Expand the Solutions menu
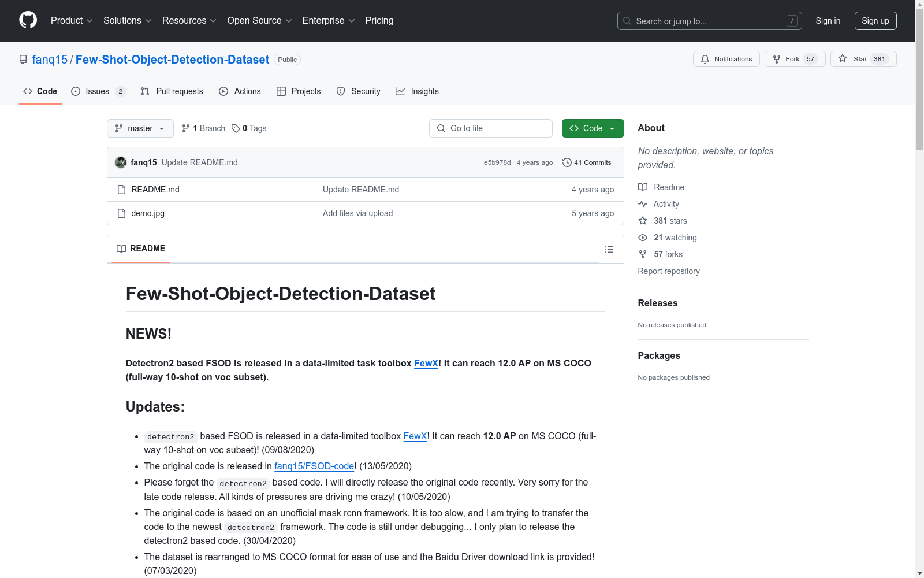Viewport: 924px width, 578px height. click(128, 21)
